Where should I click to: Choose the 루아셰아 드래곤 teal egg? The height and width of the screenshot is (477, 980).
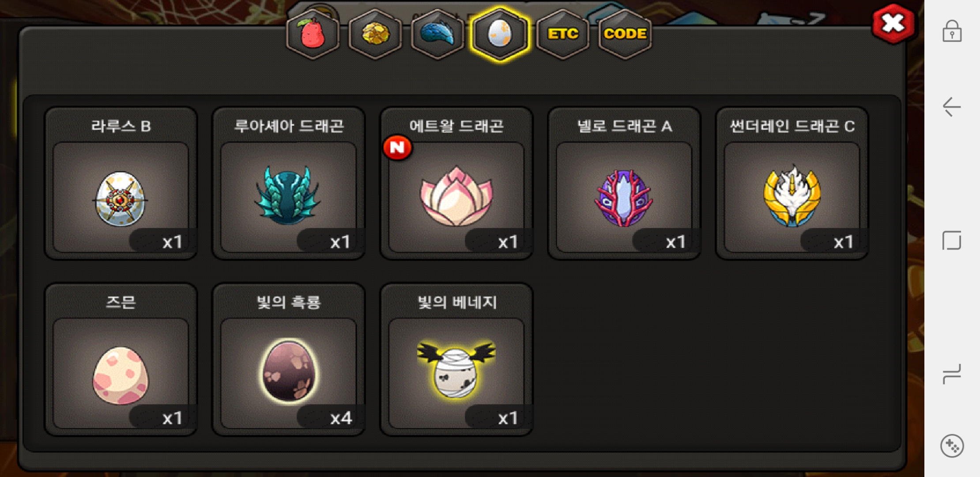point(288,183)
